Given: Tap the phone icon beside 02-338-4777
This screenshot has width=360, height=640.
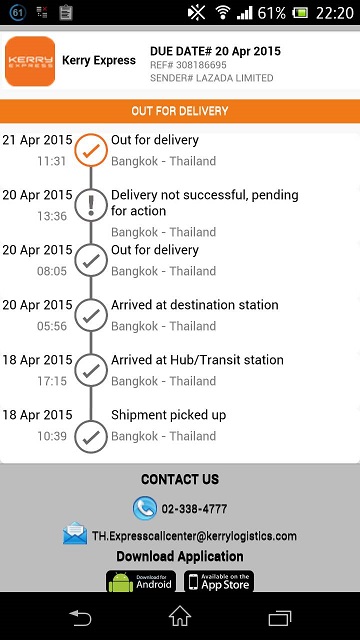Looking at the screenshot, I should [144, 508].
